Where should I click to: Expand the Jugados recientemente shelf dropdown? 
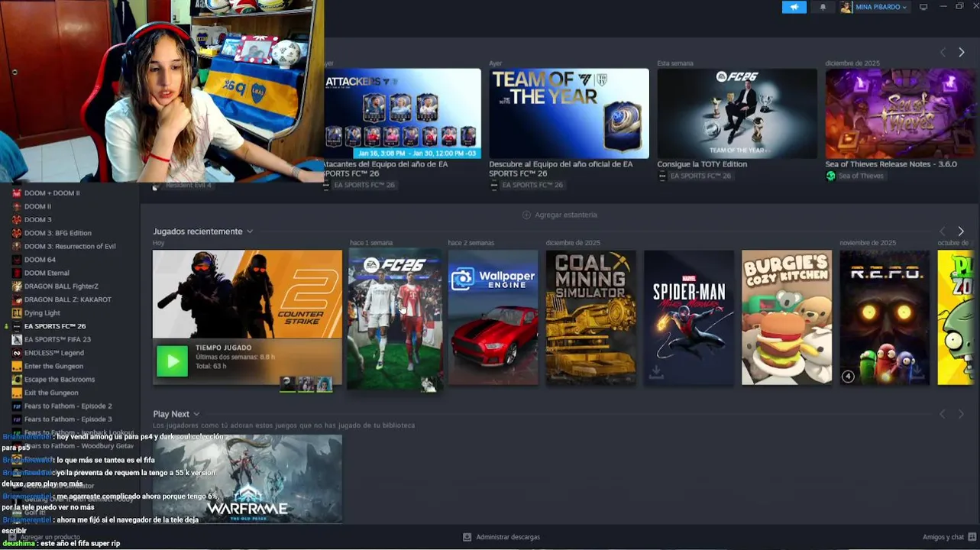click(249, 231)
